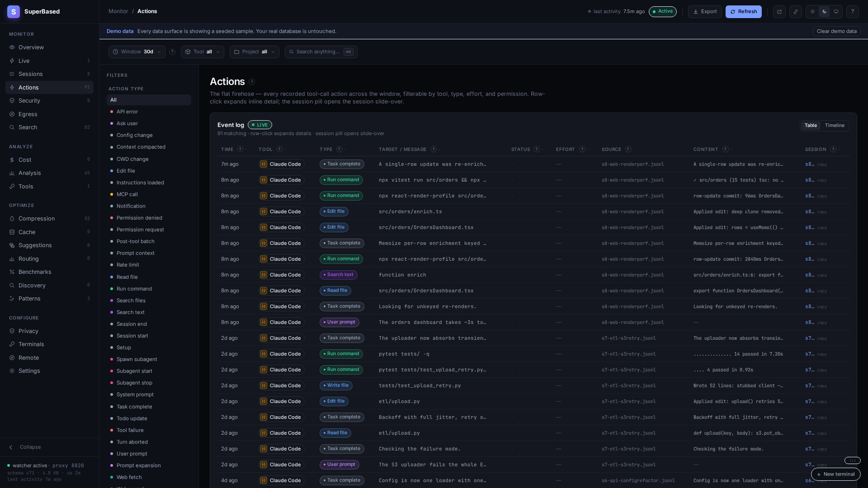Click the Security shield icon in sidebar

[12, 101]
